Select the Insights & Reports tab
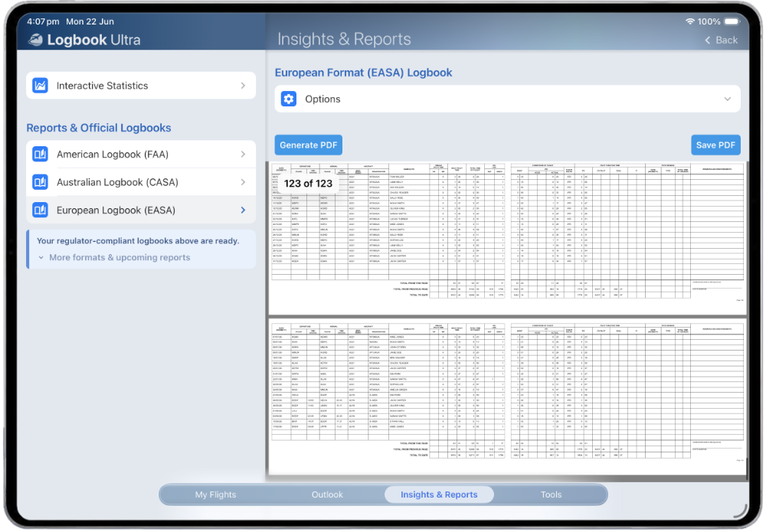 [x=439, y=494]
